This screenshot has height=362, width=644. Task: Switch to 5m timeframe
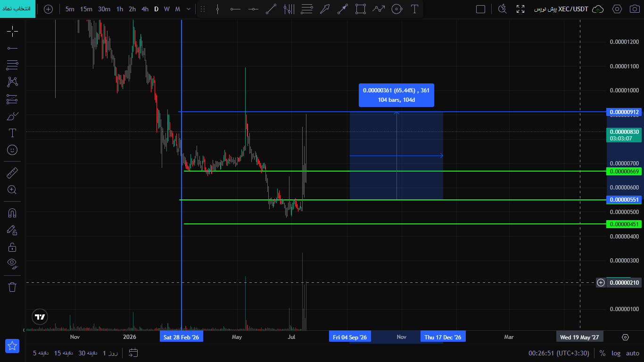70,9
